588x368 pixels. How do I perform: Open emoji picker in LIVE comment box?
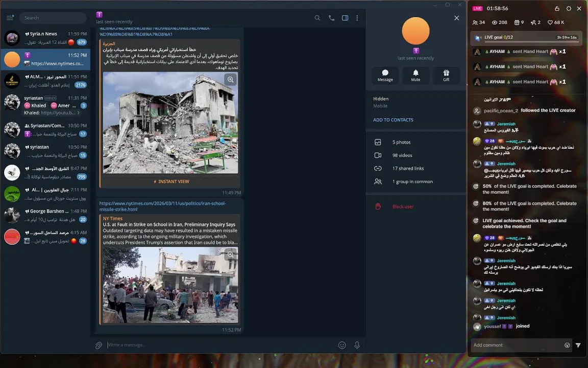tap(567, 345)
